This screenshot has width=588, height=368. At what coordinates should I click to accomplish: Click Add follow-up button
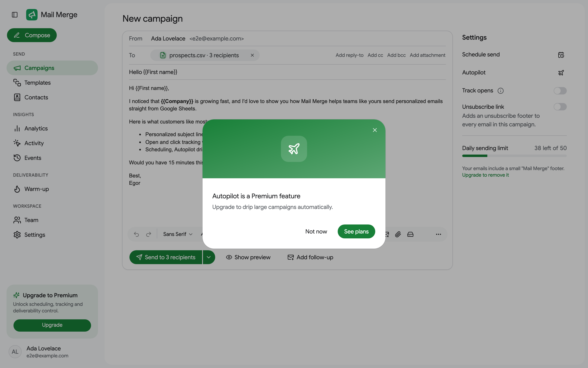point(310,257)
